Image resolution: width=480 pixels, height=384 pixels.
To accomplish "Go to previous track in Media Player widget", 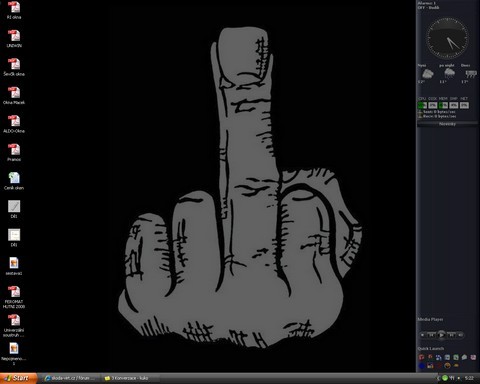I will [x=431, y=335].
